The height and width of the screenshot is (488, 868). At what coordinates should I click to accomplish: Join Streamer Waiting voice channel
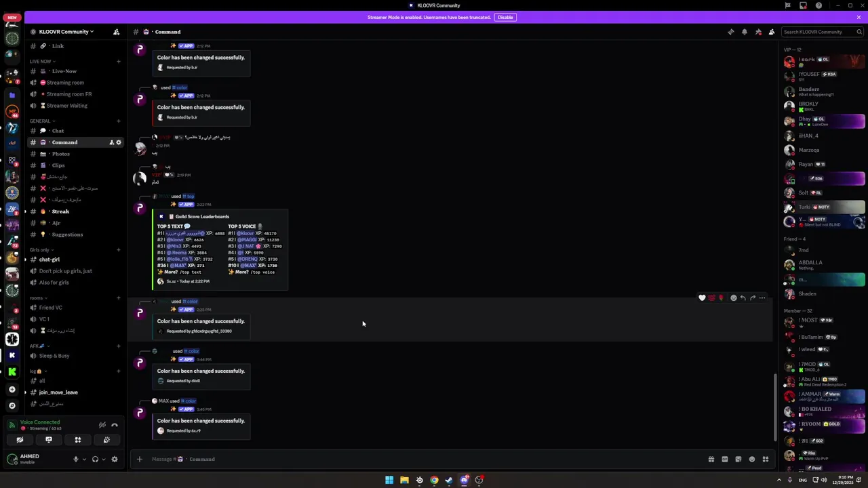tap(75, 106)
